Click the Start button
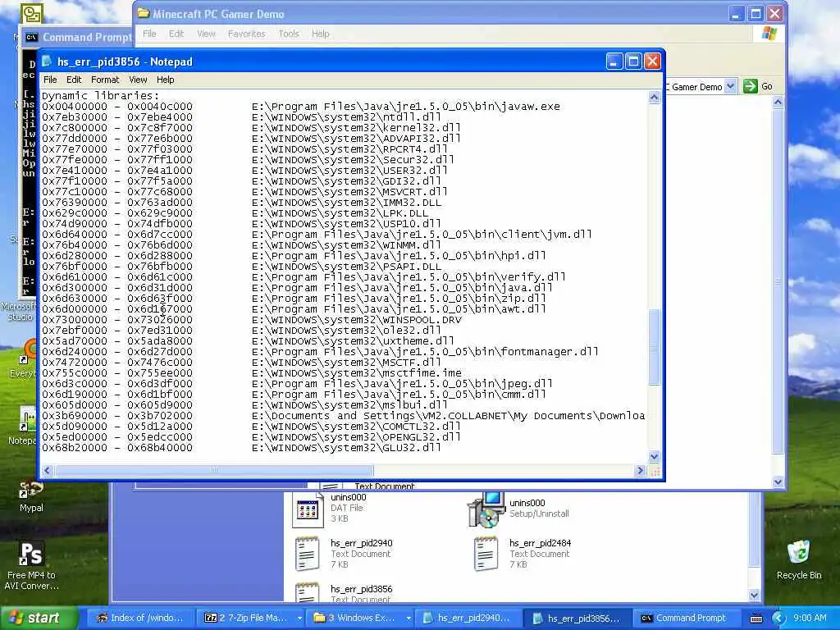Image resolution: width=840 pixels, height=630 pixels. [x=38, y=618]
